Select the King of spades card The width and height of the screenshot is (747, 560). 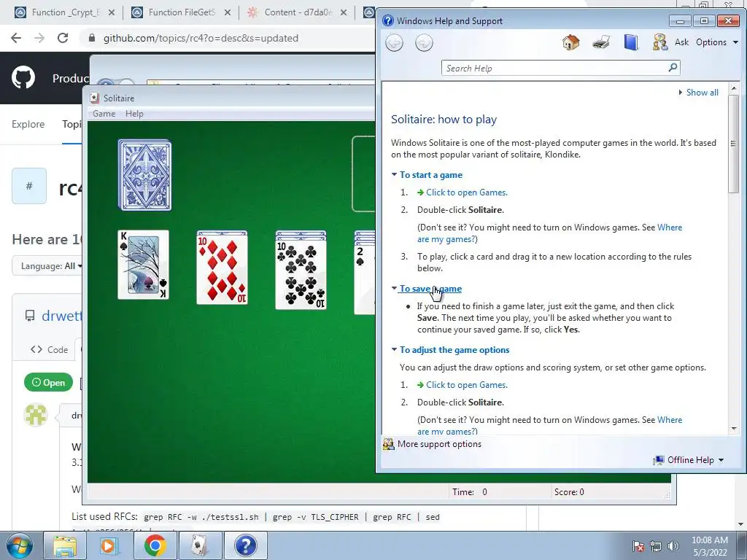(x=144, y=265)
